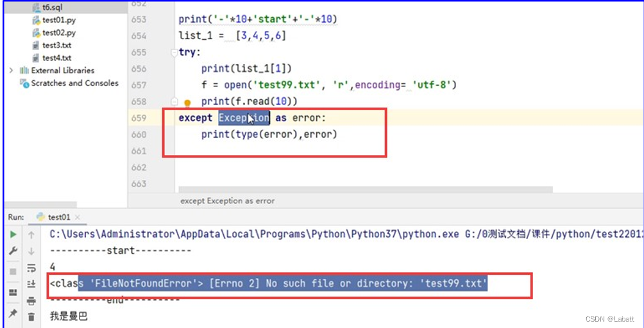
Task: Rerun test01 with the green play icon
Action: point(13,234)
